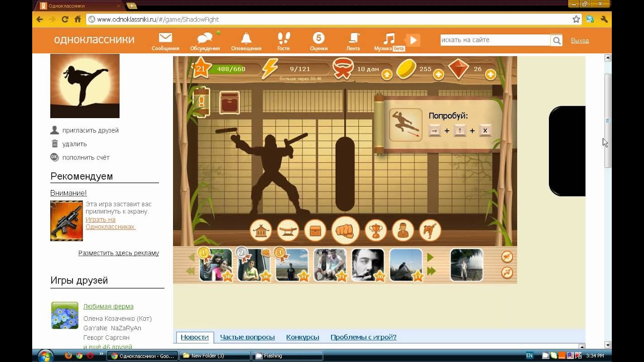The width and height of the screenshot is (644, 362).
Task: Open the Гости guests footprints icon
Action: tap(283, 41)
